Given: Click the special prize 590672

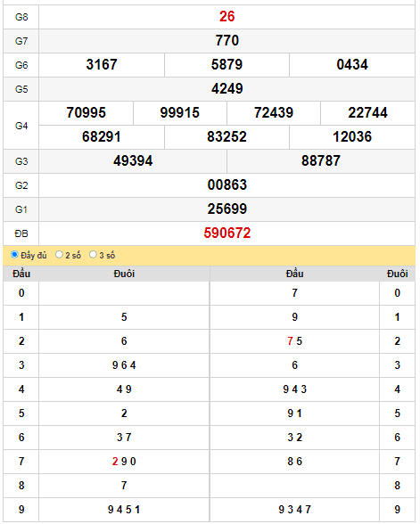Looking at the screenshot, I should pos(227,233).
